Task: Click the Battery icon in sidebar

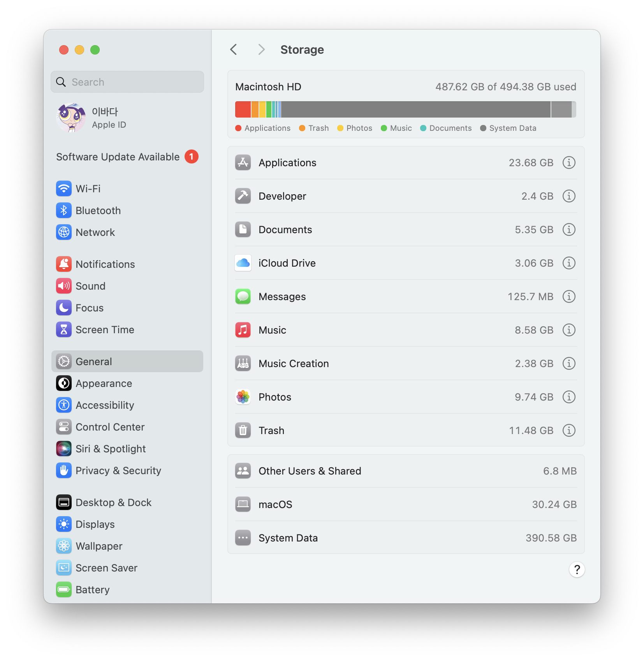Action: [64, 590]
